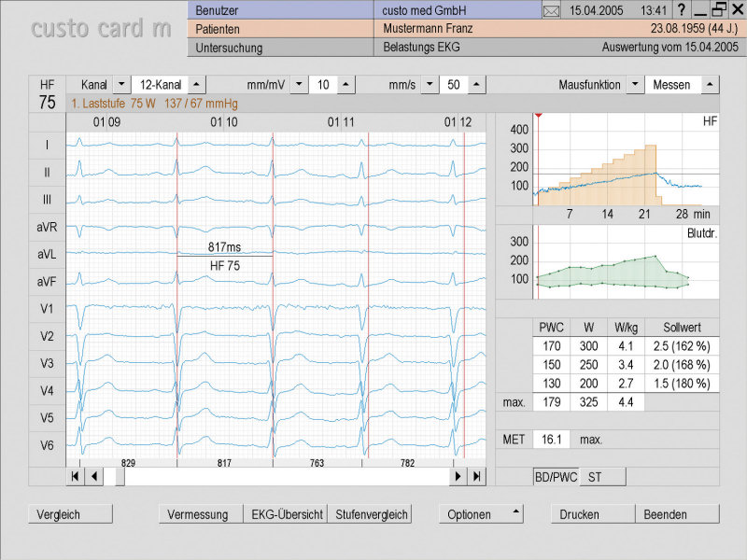Image resolution: width=747 pixels, height=560 pixels.
Task: Select the V1 lead label
Action: [47, 309]
